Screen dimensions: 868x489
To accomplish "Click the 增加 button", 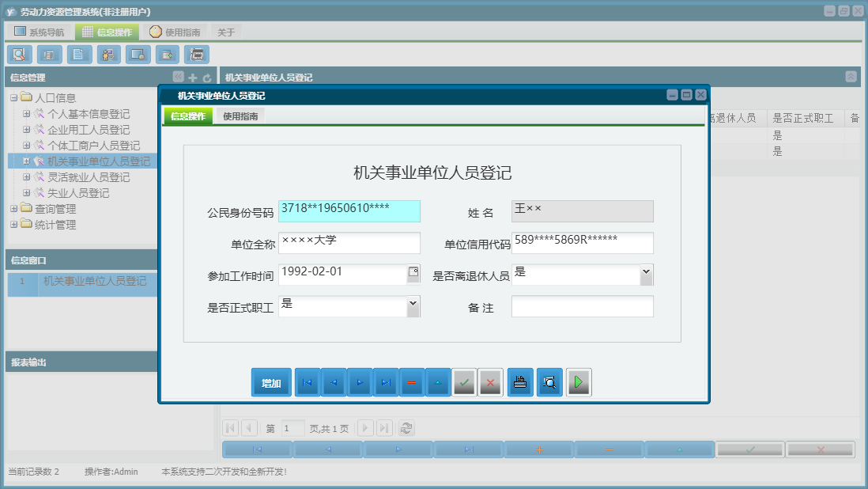I will (271, 382).
